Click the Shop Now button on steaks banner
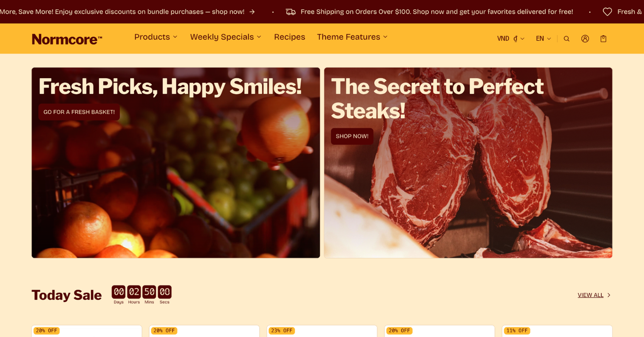This screenshot has height=337, width=644. [x=352, y=136]
